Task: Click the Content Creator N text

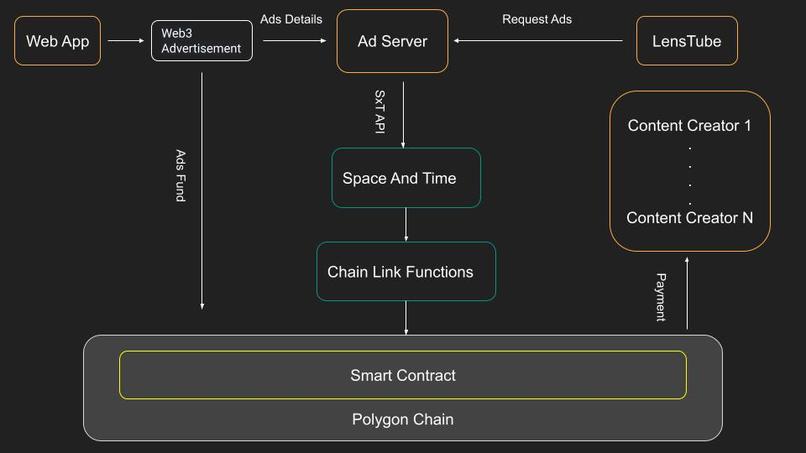Action: pyautogui.click(x=689, y=218)
